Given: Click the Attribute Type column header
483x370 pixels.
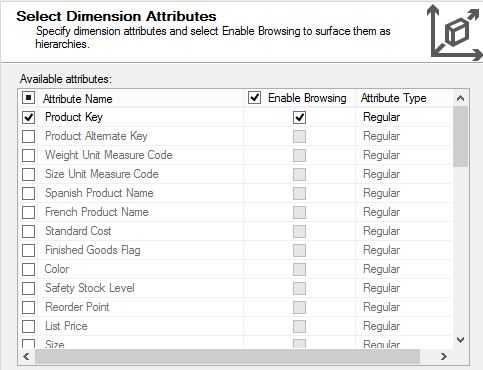Looking at the screenshot, I should click(394, 98).
